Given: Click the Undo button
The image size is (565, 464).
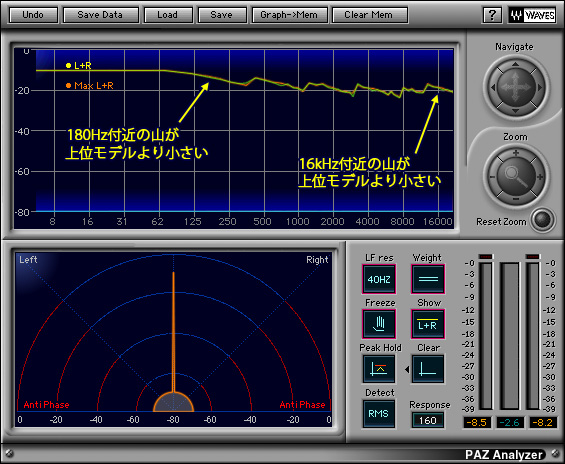Looking at the screenshot, I should [x=33, y=15].
